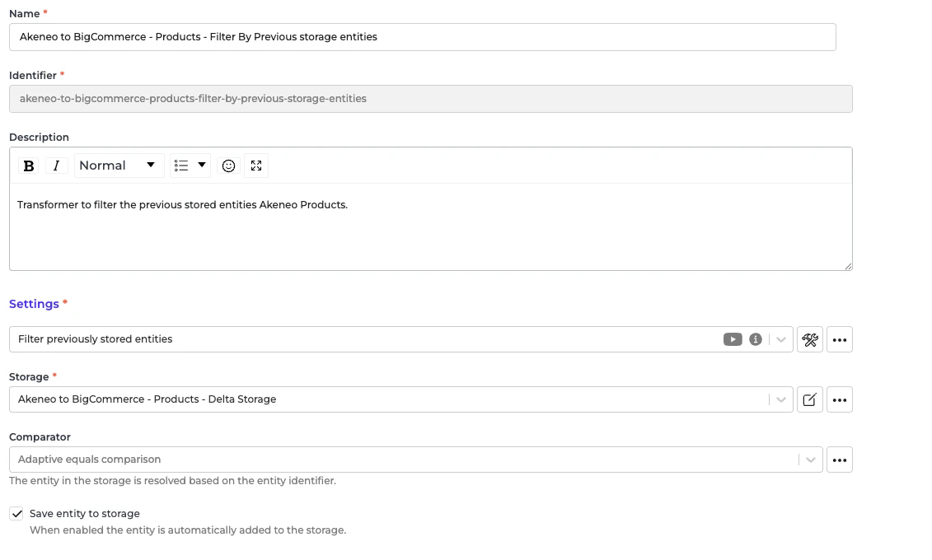This screenshot has height=560, width=932.
Task: Toggle italic formatting in description toolbar
Action: coord(57,166)
